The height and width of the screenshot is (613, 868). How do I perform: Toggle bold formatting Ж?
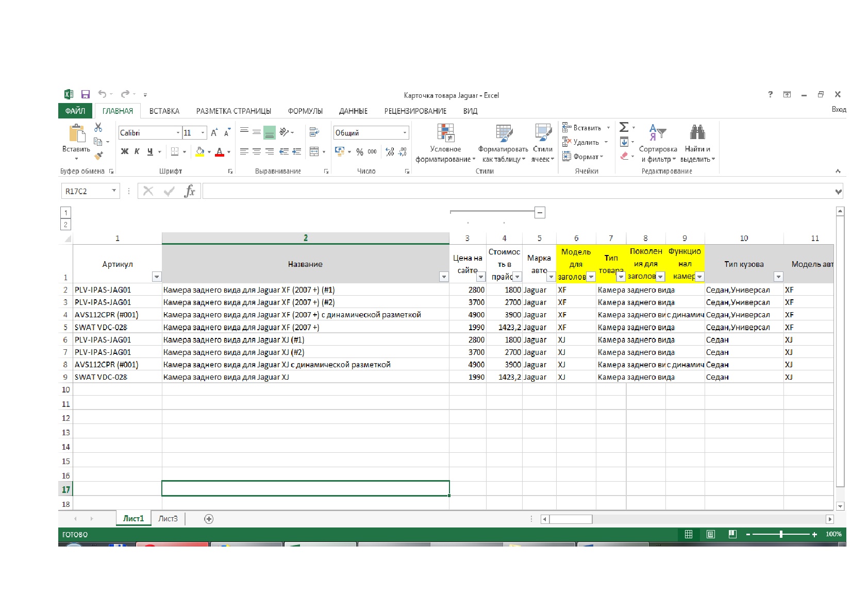point(124,151)
